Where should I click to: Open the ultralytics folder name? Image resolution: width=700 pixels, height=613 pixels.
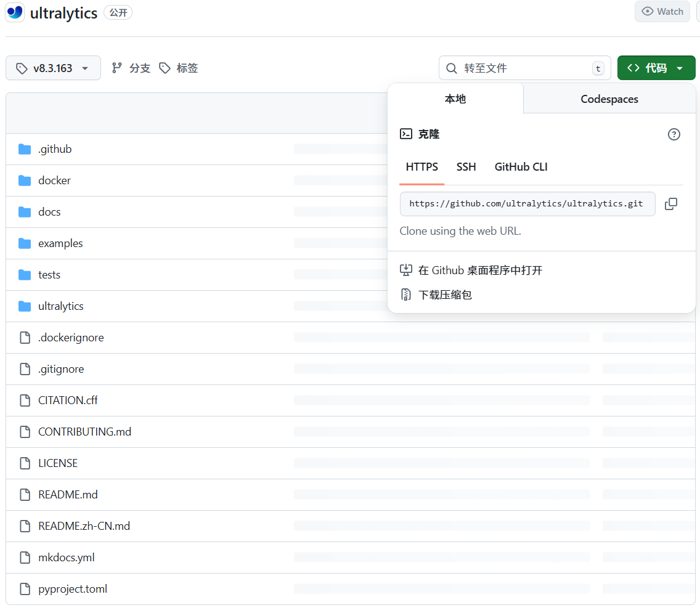61,306
